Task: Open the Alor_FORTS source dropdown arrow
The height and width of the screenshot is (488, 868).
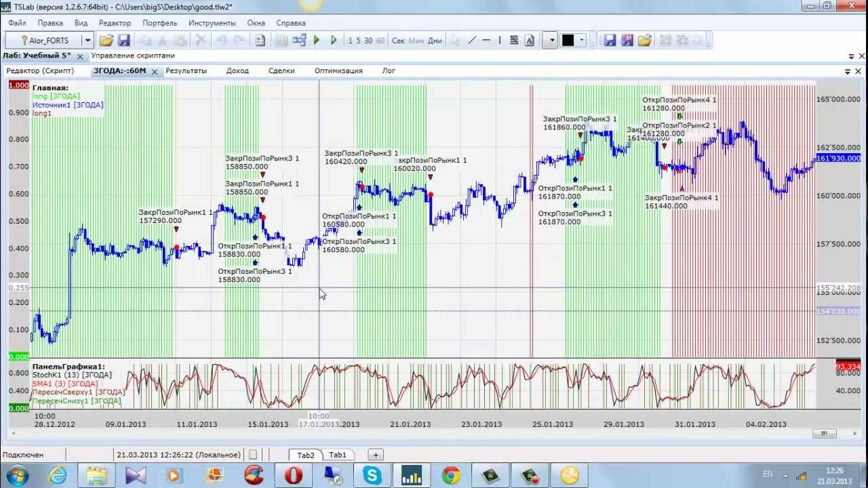Action: point(87,41)
